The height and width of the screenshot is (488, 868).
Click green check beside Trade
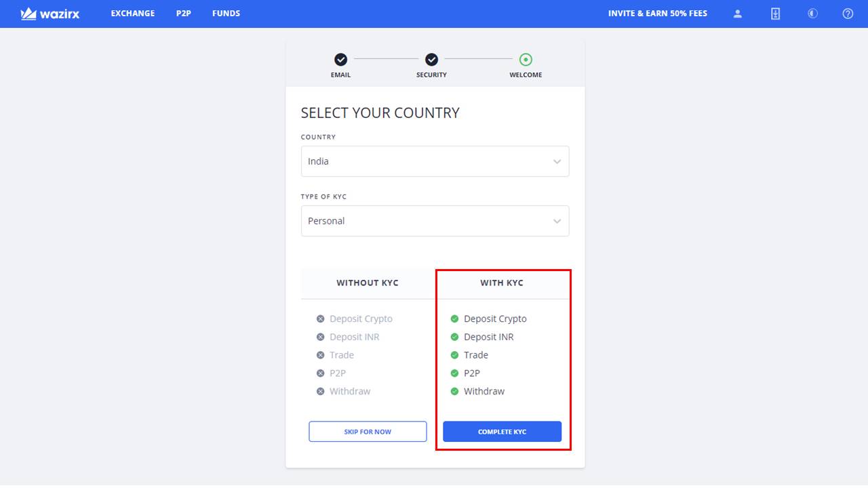[x=454, y=355]
